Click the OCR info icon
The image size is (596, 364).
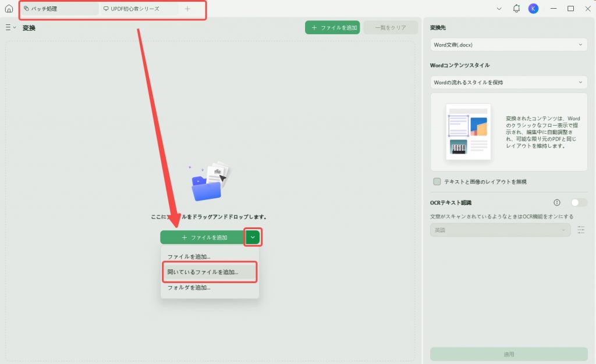pyautogui.click(x=557, y=202)
